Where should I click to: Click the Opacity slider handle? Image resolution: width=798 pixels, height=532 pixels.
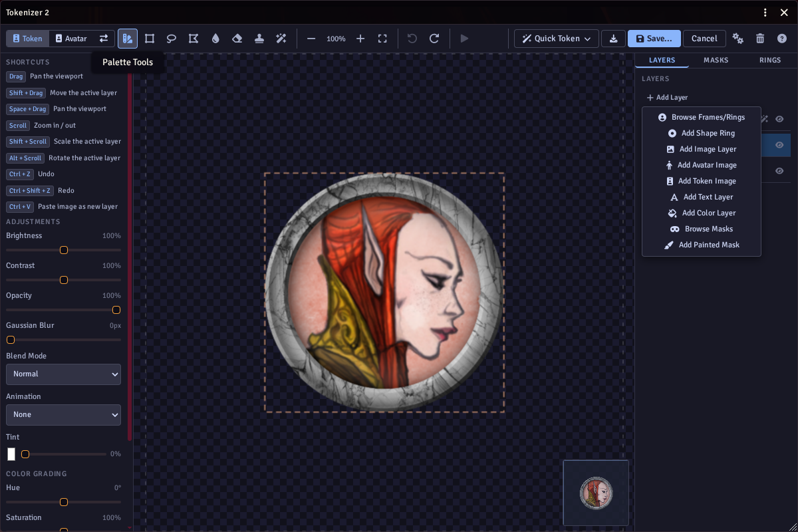pos(116,310)
